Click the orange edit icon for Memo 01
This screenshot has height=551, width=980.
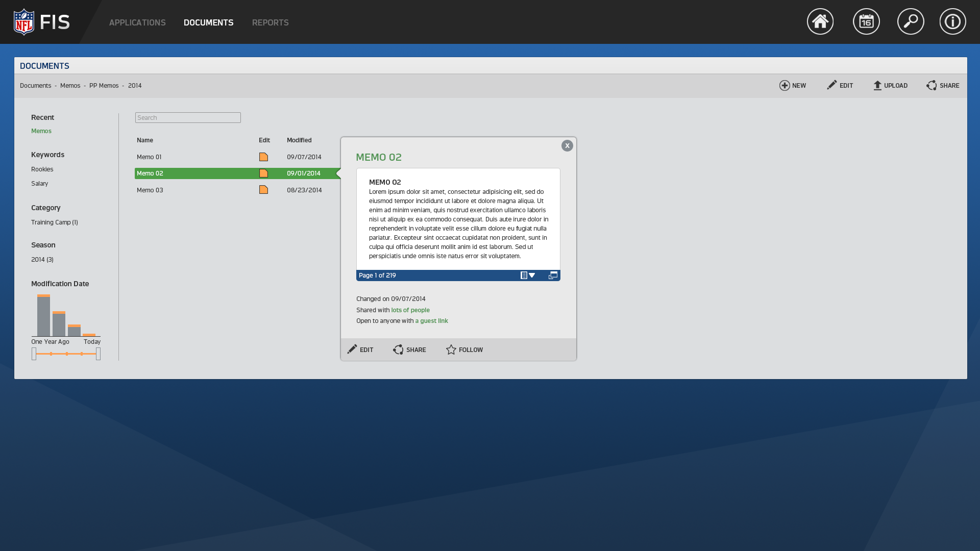[263, 157]
